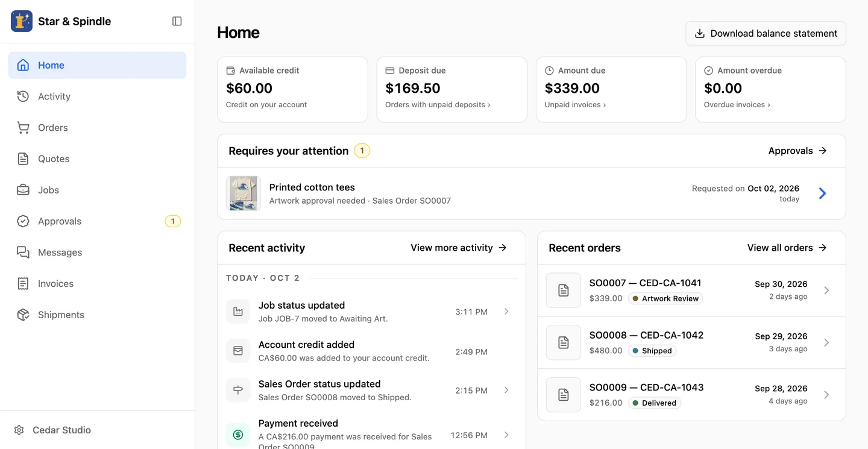
Task: Click the gear icon beside Cedar Studio
Action: 19,430
